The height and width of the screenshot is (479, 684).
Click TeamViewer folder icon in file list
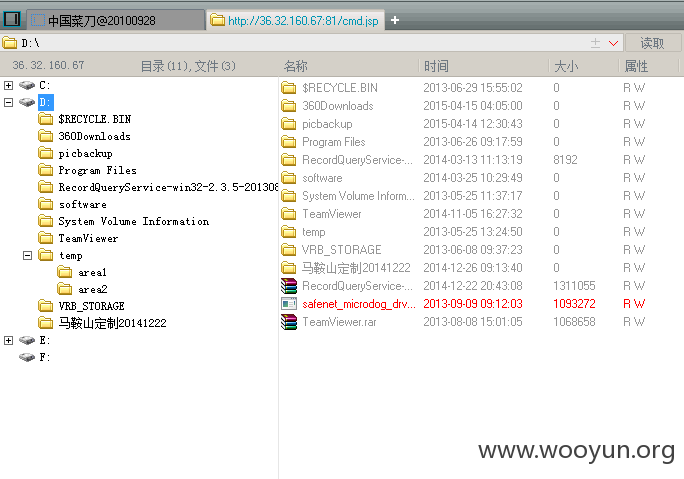[x=289, y=214]
